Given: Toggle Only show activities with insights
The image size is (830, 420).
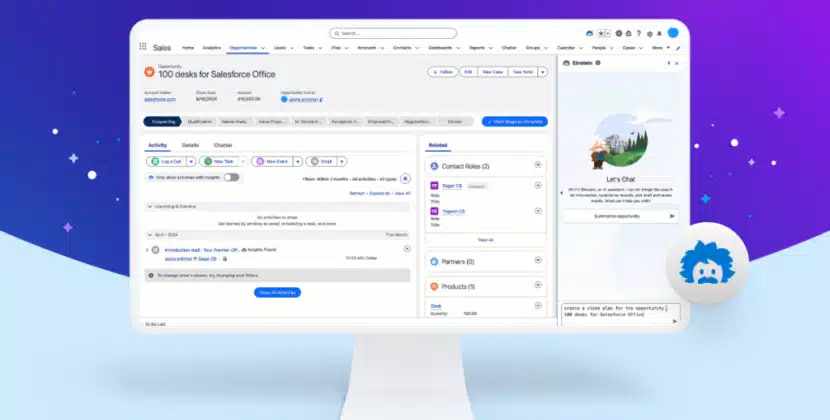Looking at the screenshot, I should click(x=231, y=177).
